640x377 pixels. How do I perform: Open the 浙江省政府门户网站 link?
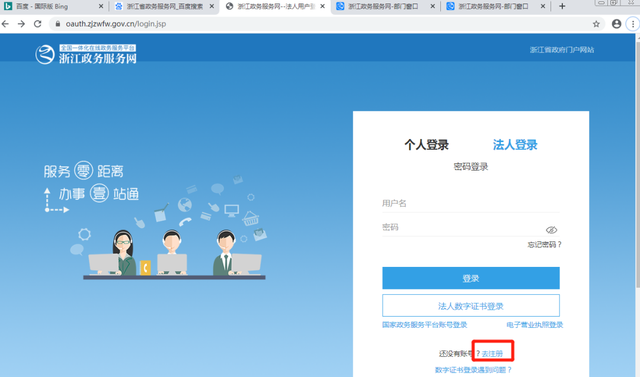(562, 50)
